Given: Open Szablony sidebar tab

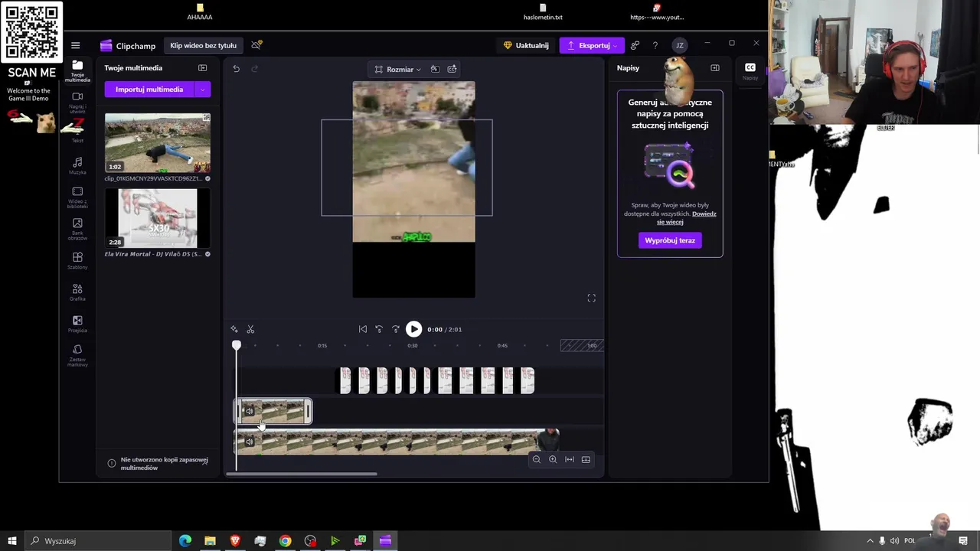Looking at the screenshot, I should (x=77, y=261).
